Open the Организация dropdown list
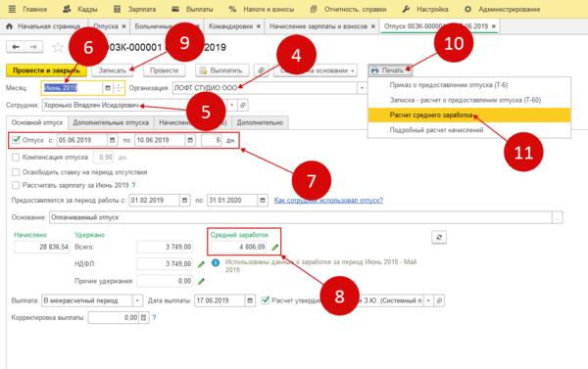This screenshot has height=369, width=588. pos(362,88)
